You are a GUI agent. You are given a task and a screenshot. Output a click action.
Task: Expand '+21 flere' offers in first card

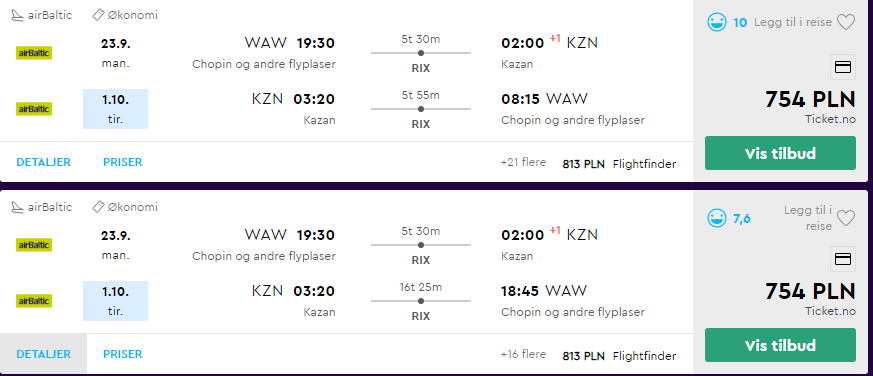pyautogui.click(x=523, y=162)
